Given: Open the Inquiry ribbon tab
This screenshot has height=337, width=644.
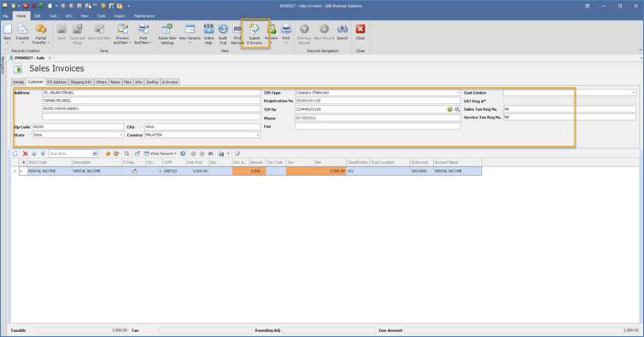Looking at the screenshot, I should (120, 16).
